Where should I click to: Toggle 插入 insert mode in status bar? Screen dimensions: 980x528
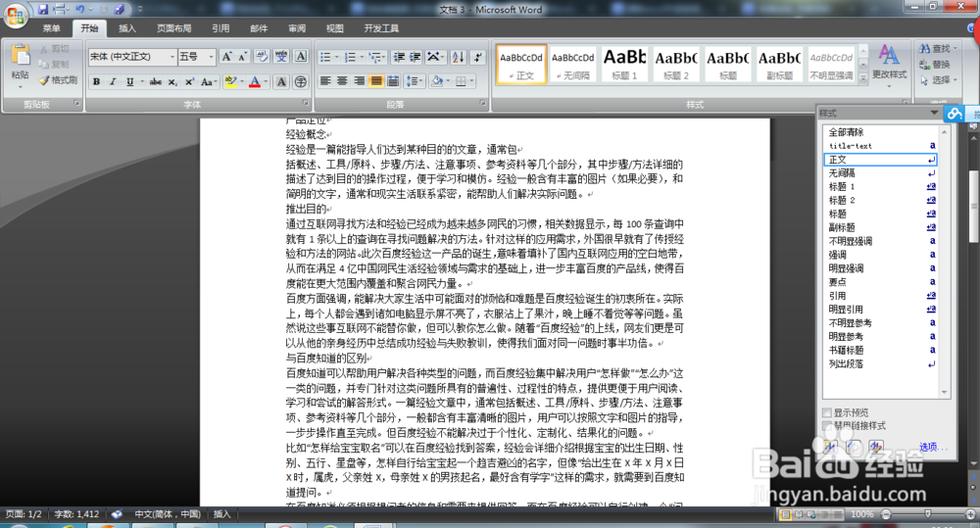pos(221,514)
